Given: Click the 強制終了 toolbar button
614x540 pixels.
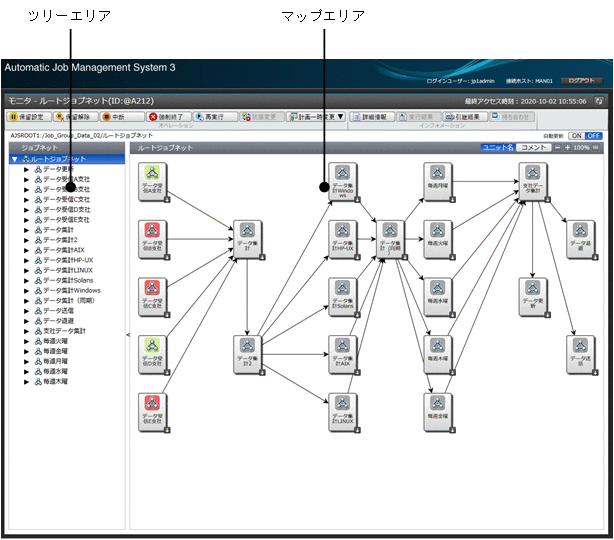Looking at the screenshot, I should pyautogui.click(x=167, y=116).
